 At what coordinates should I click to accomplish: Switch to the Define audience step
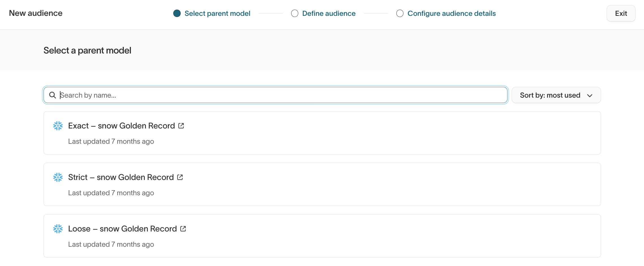pos(329,13)
